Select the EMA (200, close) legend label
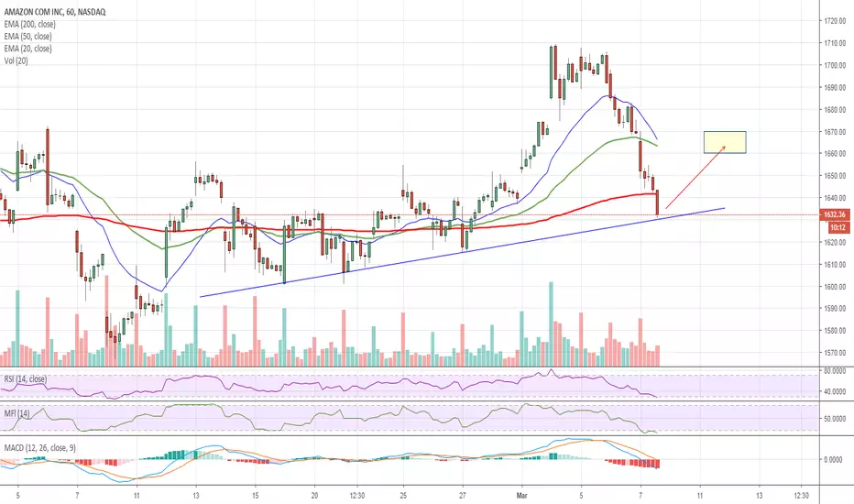Image resolution: width=854 pixels, height=504 pixels. [x=30, y=24]
